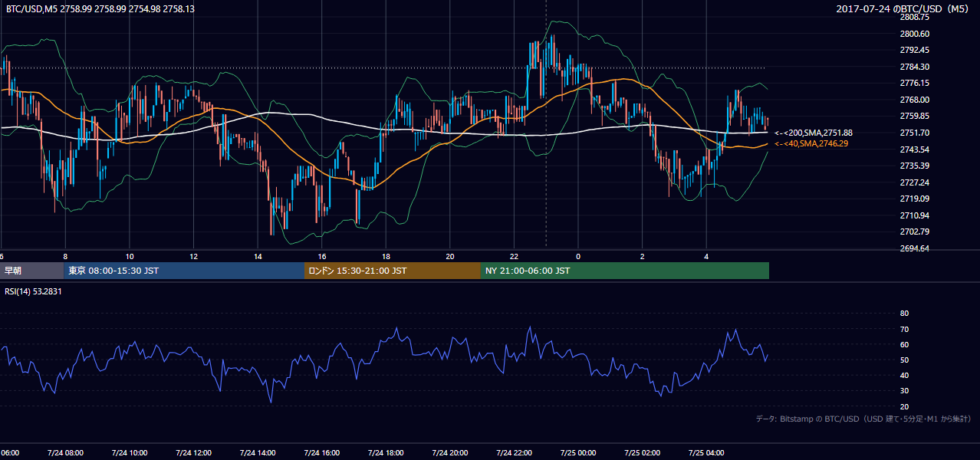Click the 7/24 14:00 time label
The width and height of the screenshot is (980, 460).
pyautogui.click(x=258, y=452)
